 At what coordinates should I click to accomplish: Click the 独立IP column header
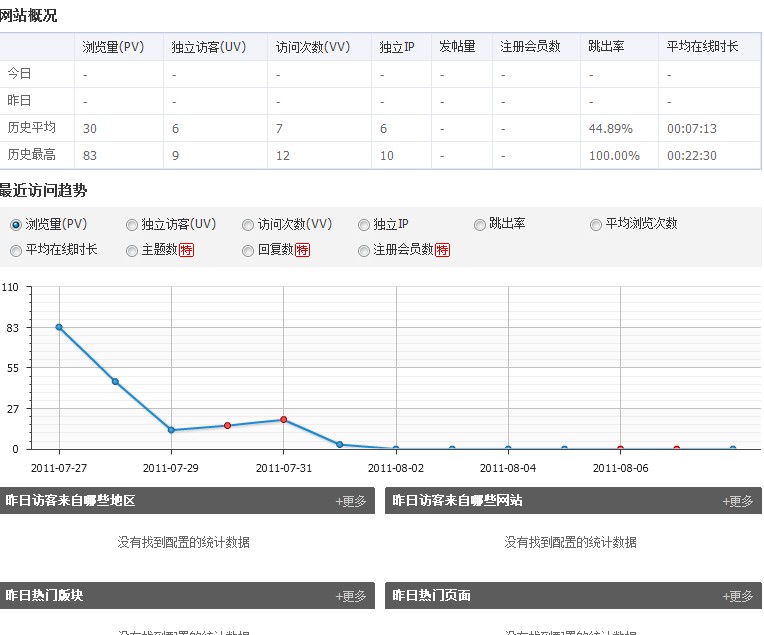point(397,47)
